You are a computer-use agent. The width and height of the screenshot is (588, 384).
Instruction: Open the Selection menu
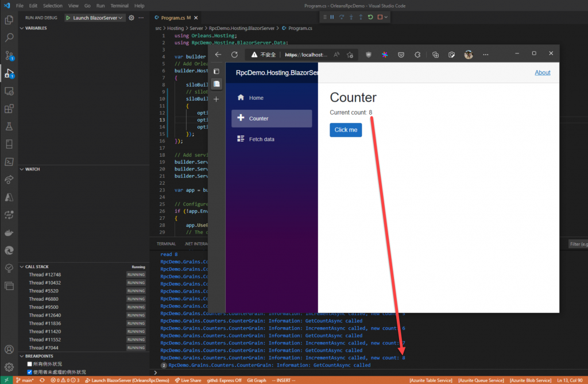pyautogui.click(x=52, y=6)
